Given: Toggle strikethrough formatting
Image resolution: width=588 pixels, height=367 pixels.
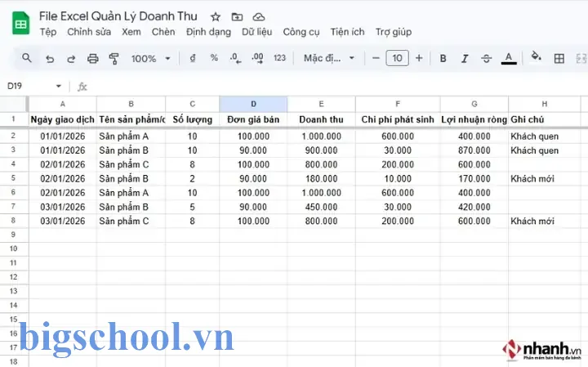Looking at the screenshot, I should [x=487, y=59].
